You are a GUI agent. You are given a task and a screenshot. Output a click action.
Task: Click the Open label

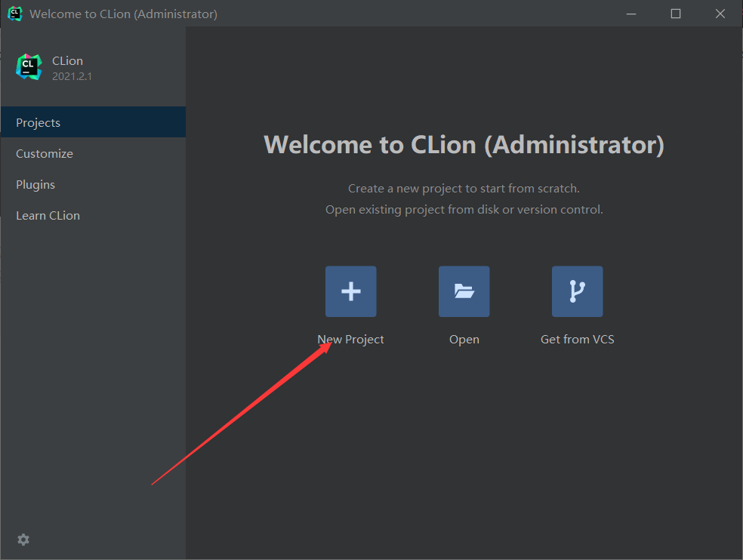tap(464, 340)
